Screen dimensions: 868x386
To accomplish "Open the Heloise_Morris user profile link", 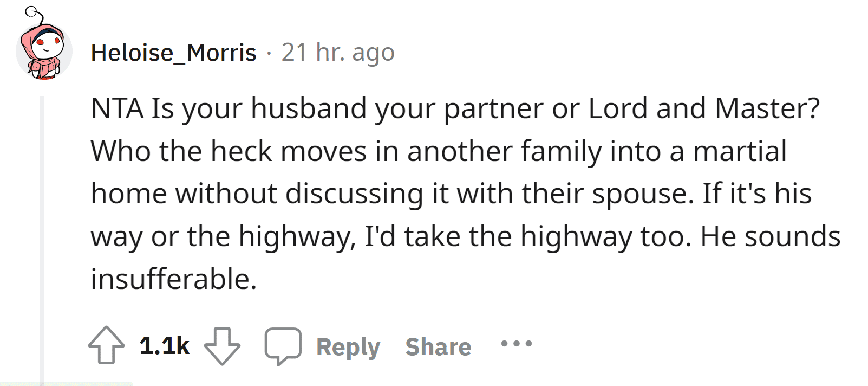I will click(173, 53).
